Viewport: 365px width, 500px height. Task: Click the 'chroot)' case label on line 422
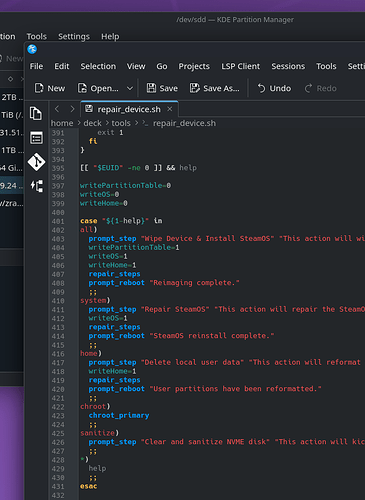(95, 407)
